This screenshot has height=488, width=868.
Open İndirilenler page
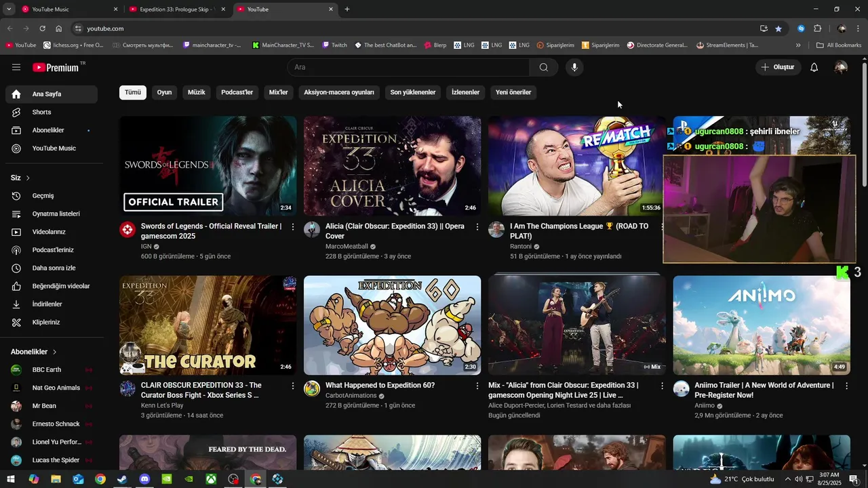[52, 304]
